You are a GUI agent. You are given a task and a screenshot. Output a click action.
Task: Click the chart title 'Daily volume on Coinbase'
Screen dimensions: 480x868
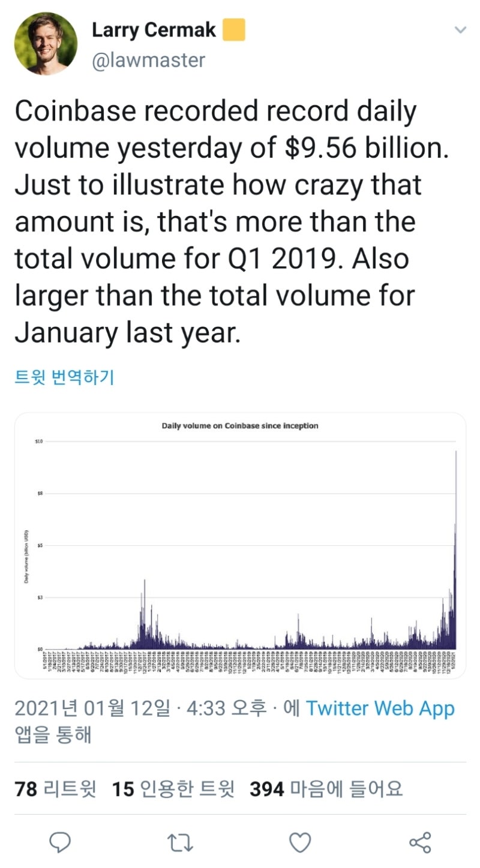[x=240, y=426]
